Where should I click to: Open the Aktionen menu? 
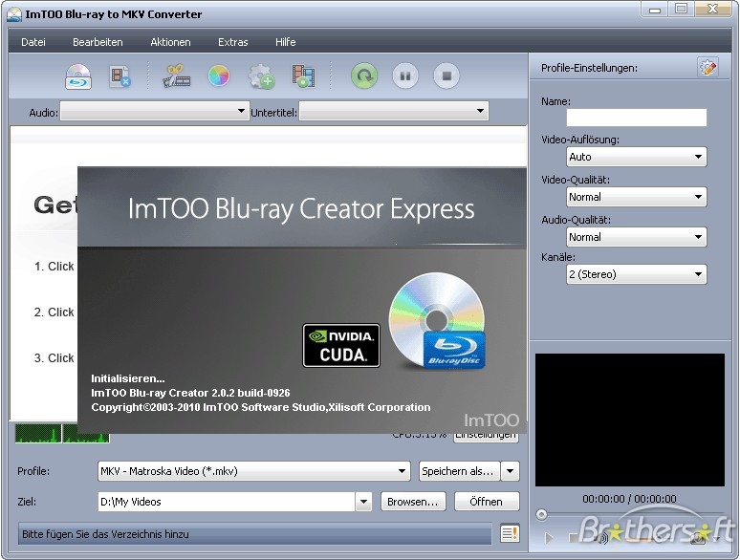(170, 42)
